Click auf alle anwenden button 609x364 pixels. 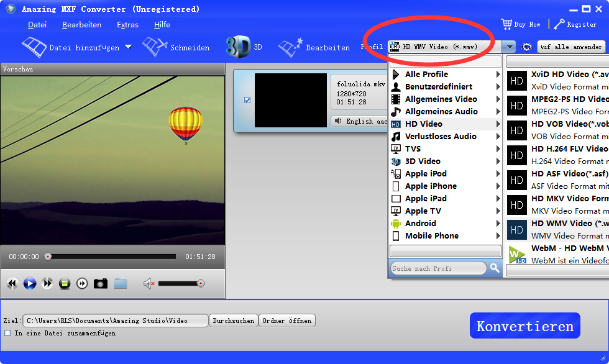tap(571, 47)
